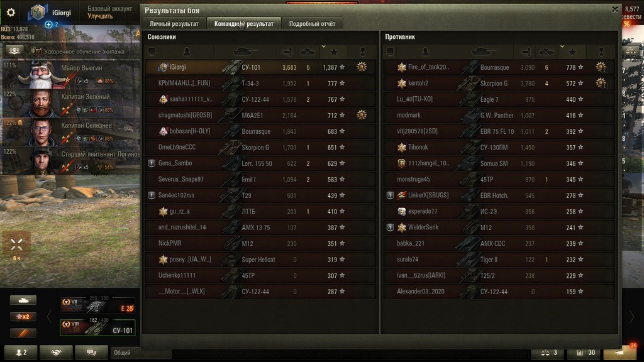Sort enemy team by medals column icon

coord(601,52)
